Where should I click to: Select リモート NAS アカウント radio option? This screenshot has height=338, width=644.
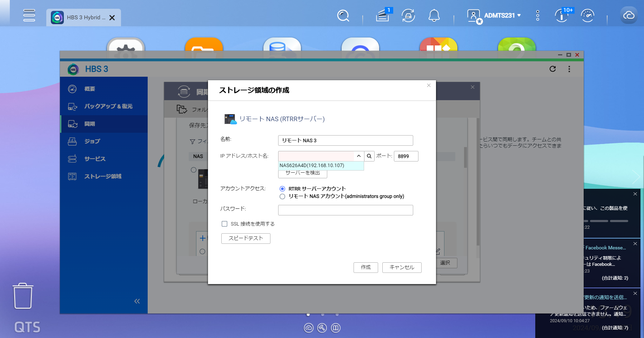pos(282,196)
